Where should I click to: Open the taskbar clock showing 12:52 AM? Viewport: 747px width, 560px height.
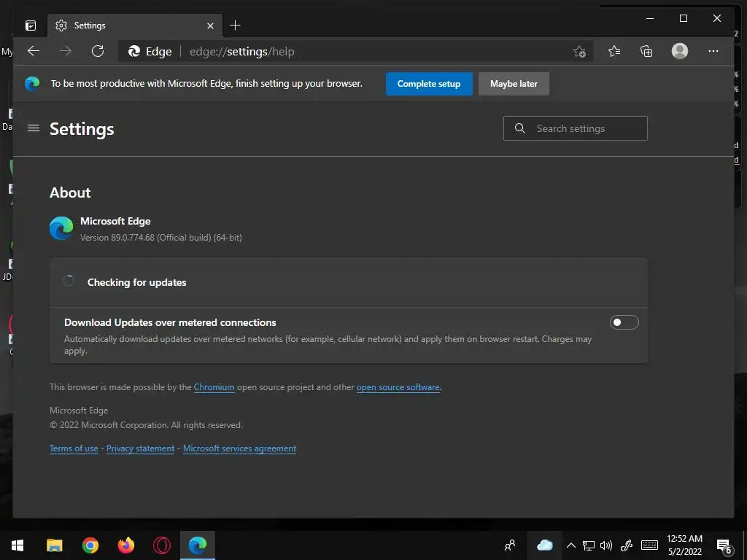(684, 545)
